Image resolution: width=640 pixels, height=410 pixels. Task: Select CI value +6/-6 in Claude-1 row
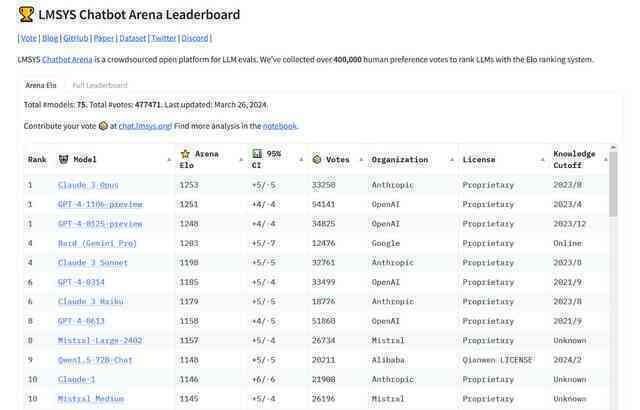[x=264, y=379]
